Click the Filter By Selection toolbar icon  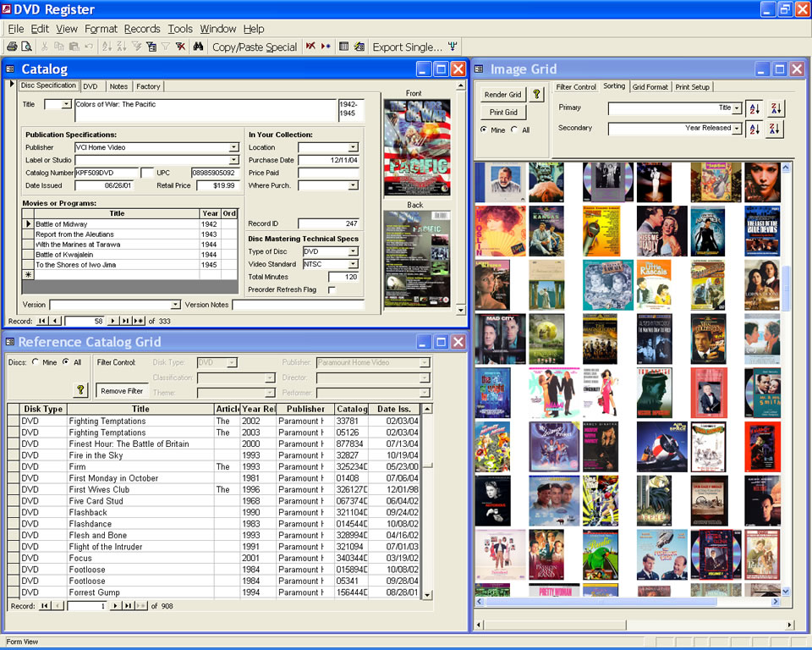click(137, 47)
